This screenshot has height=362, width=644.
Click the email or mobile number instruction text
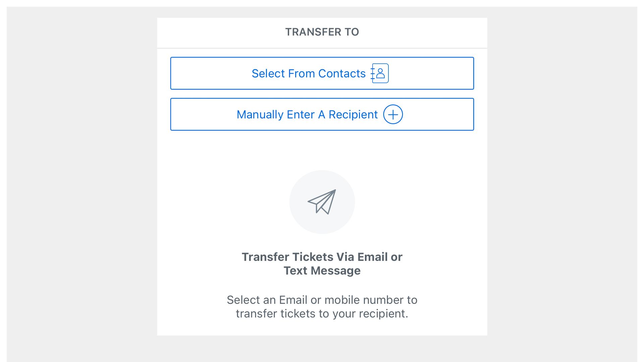coord(322,300)
